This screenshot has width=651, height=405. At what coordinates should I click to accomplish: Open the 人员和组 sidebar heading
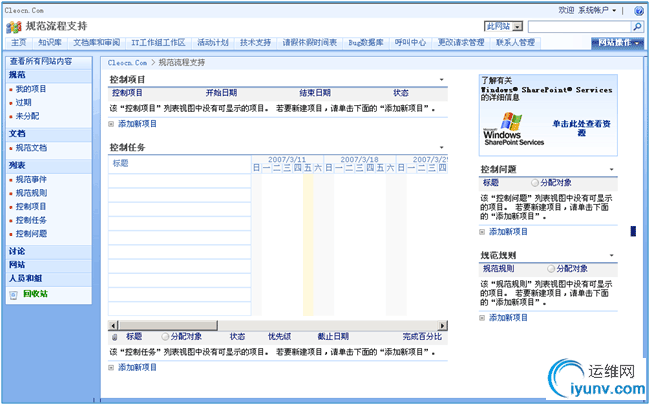pos(25,278)
